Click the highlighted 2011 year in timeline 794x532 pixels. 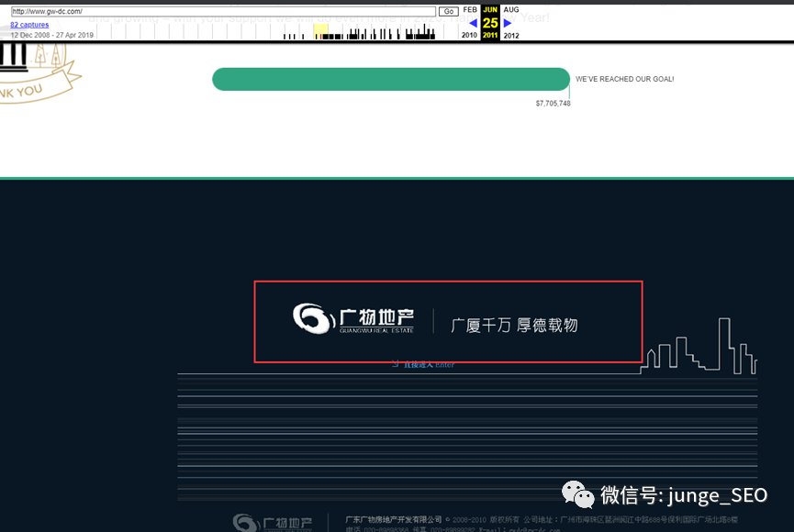(490, 36)
